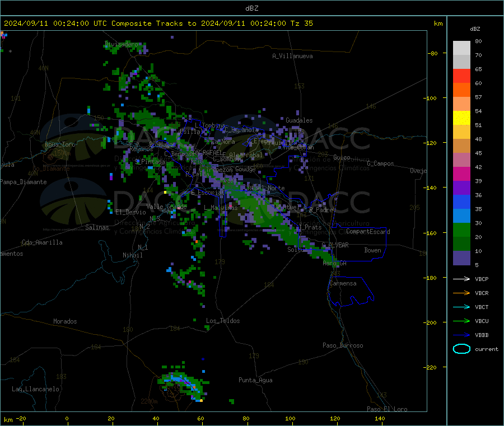Click the blue 35 dBZ color swatch

461,202
